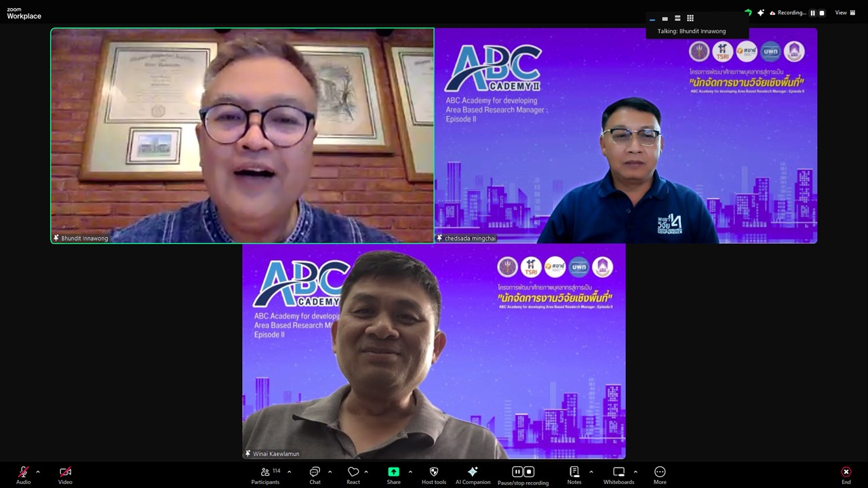Expand the Notes options arrow
Viewport: 868px width, 488px height.
(x=591, y=472)
